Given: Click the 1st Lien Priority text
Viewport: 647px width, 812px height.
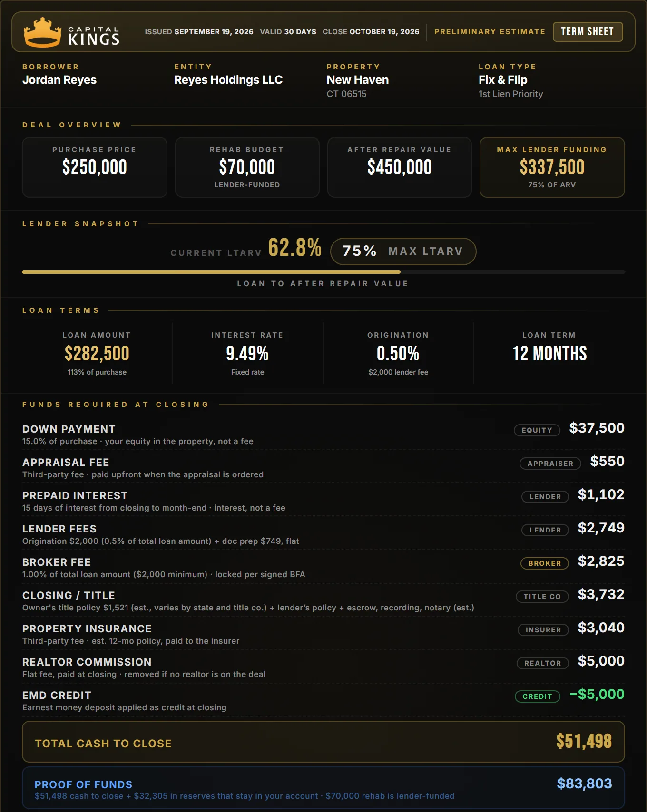Looking at the screenshot, I should [510, 94].
